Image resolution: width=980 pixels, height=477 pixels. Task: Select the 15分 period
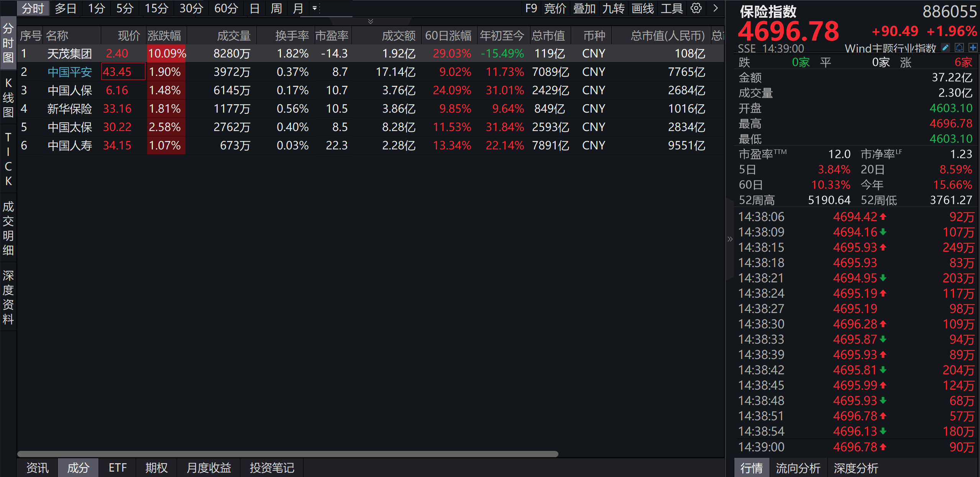pos(156,8)
